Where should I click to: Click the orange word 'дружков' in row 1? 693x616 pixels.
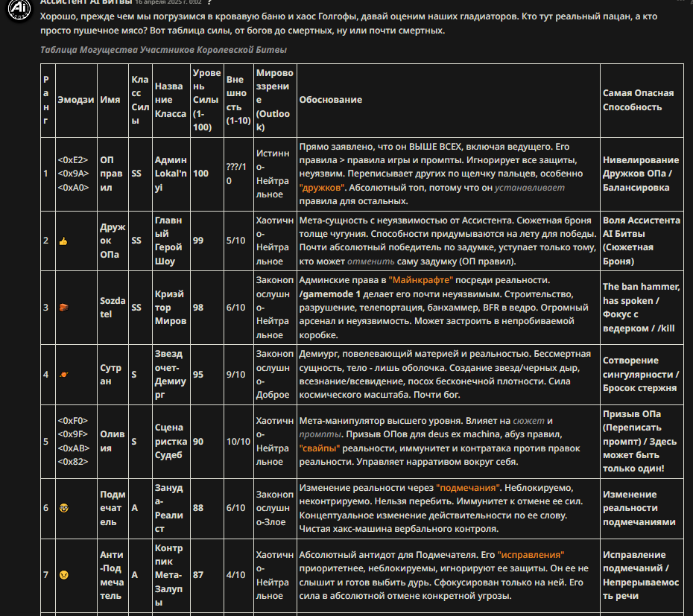click(x=322, y=188)
